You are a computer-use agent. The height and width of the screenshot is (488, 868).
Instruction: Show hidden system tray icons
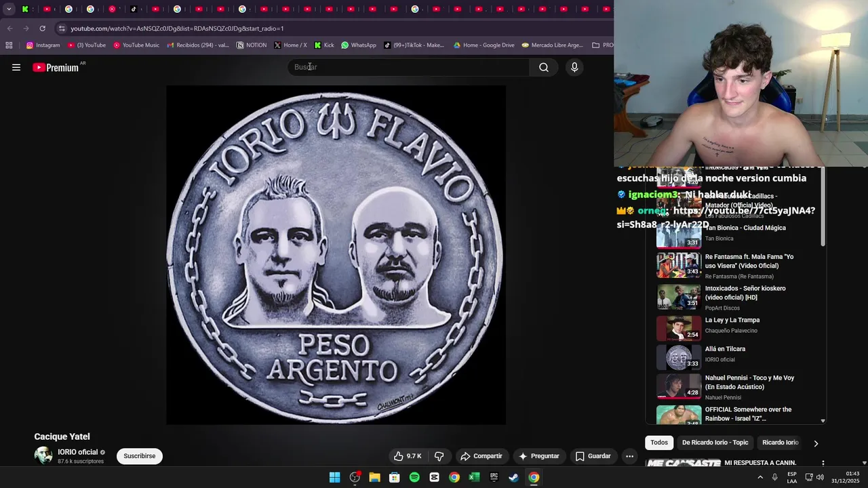759,477
